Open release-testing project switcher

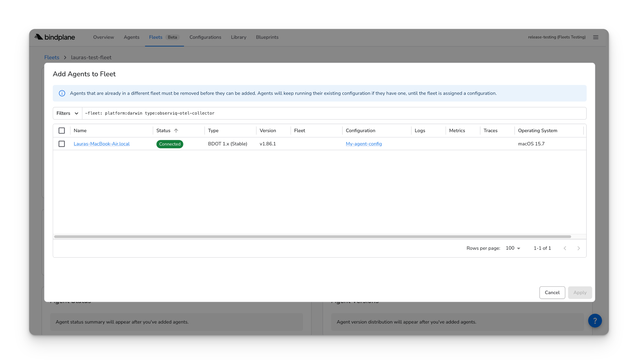(557, 37)
